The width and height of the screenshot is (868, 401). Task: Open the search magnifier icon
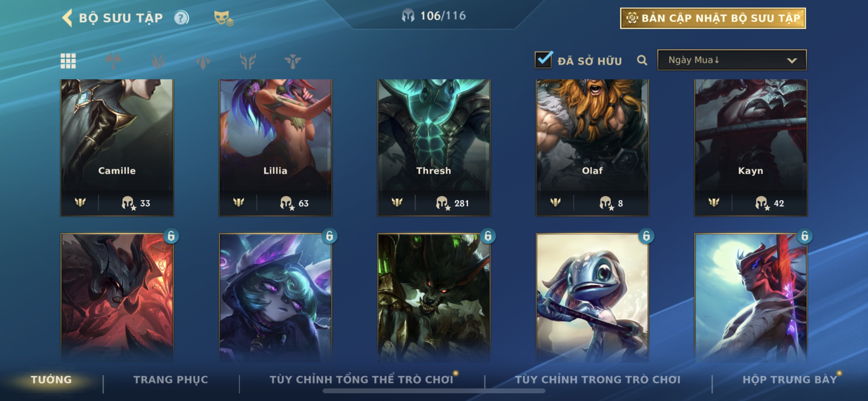(x=642, y=61)
